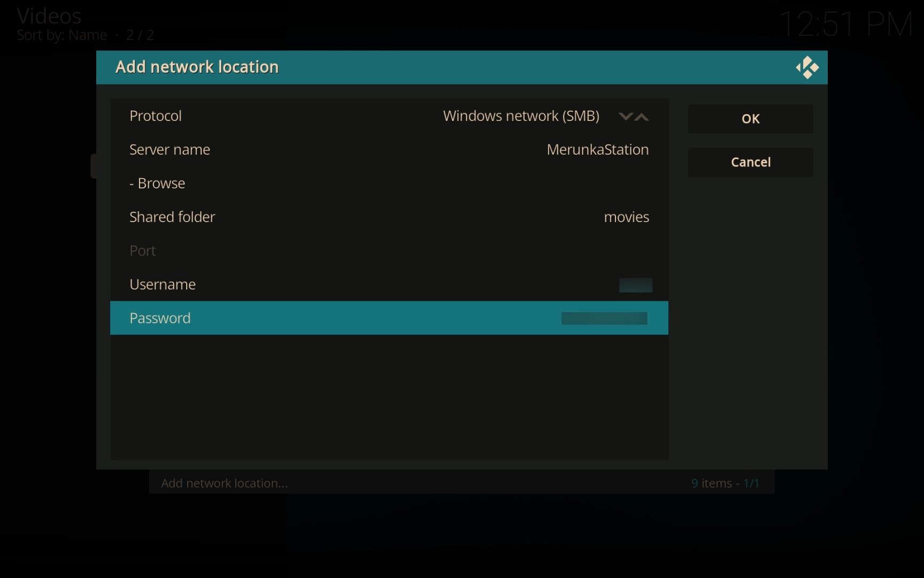924x578 pixels.
Task: Dismiss dialog with Cancel button
Action: click(751, 162)
